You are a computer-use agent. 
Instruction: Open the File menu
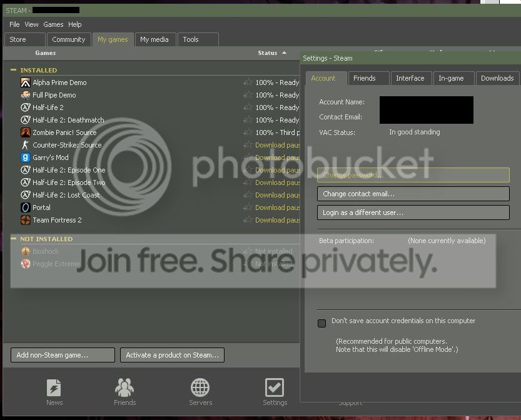pyautogui.click(x=14, y=24)
